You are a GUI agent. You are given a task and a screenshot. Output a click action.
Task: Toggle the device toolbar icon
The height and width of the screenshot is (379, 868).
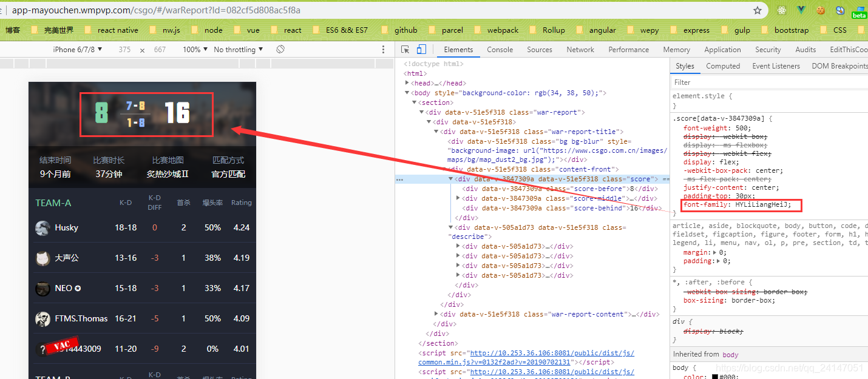421,50
